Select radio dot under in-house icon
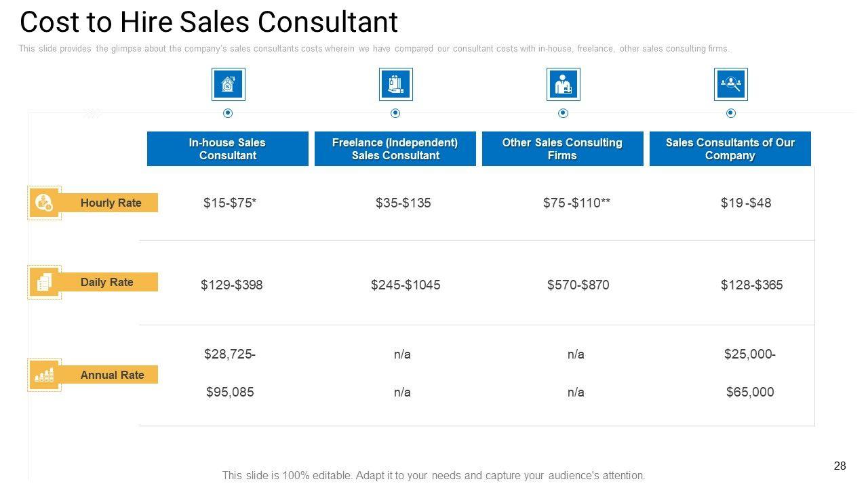The image size is (868, 488). (x=228, y=113)
